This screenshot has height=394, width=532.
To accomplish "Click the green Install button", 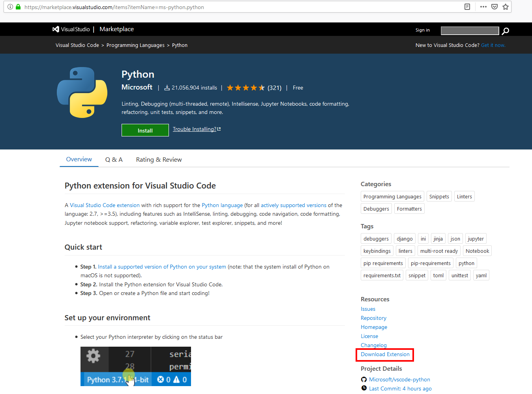I will coord(145,130).
